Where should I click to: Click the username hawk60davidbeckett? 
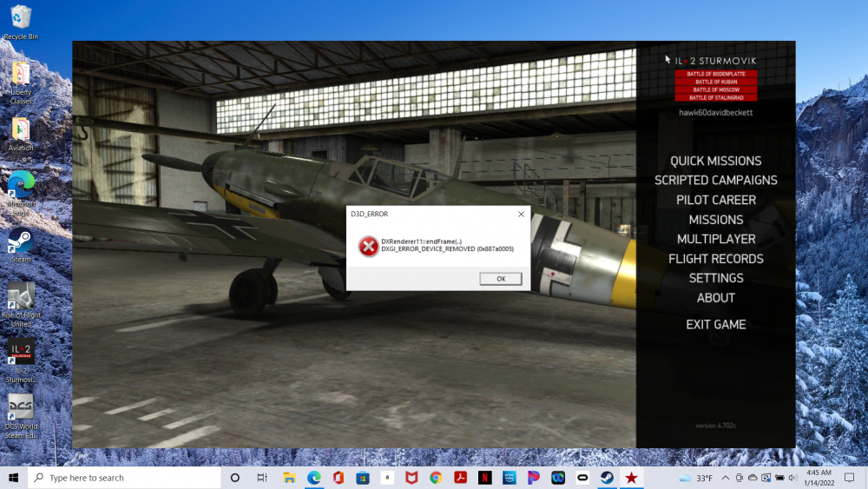click(x=716, y=112)
